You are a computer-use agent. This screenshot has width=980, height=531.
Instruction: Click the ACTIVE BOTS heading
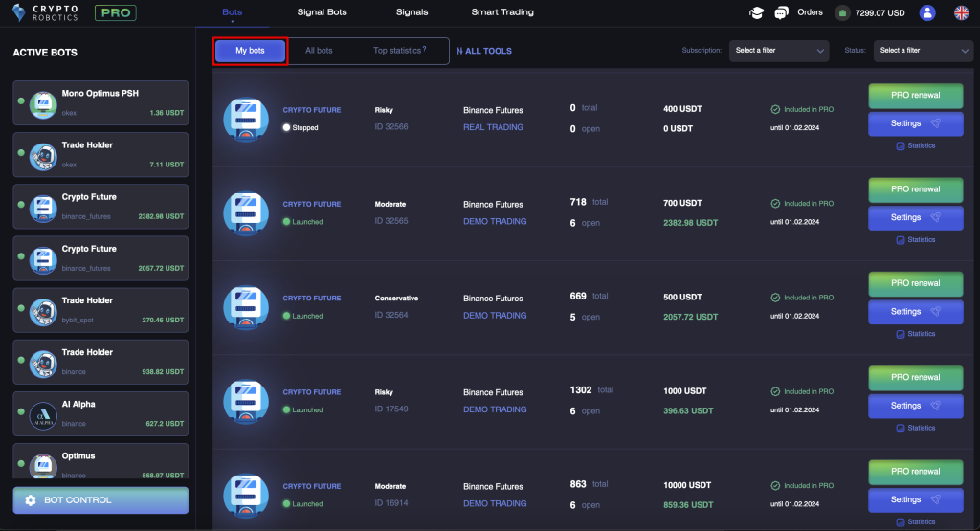45,53
